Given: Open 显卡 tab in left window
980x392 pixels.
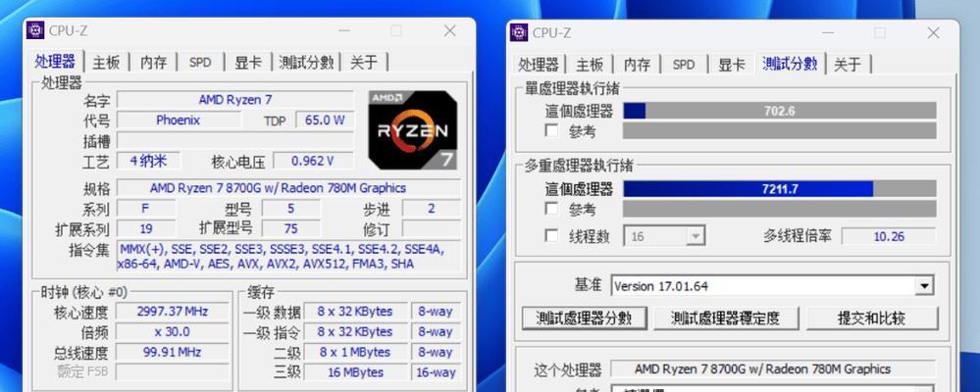Looking at the screenshot, I should [247, 63].
